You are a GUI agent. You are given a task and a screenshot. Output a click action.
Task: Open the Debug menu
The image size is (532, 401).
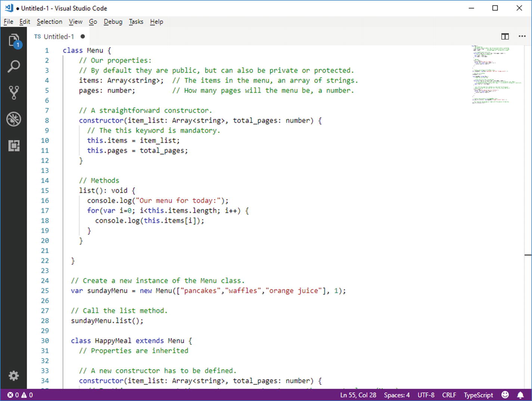pos(113,22)
